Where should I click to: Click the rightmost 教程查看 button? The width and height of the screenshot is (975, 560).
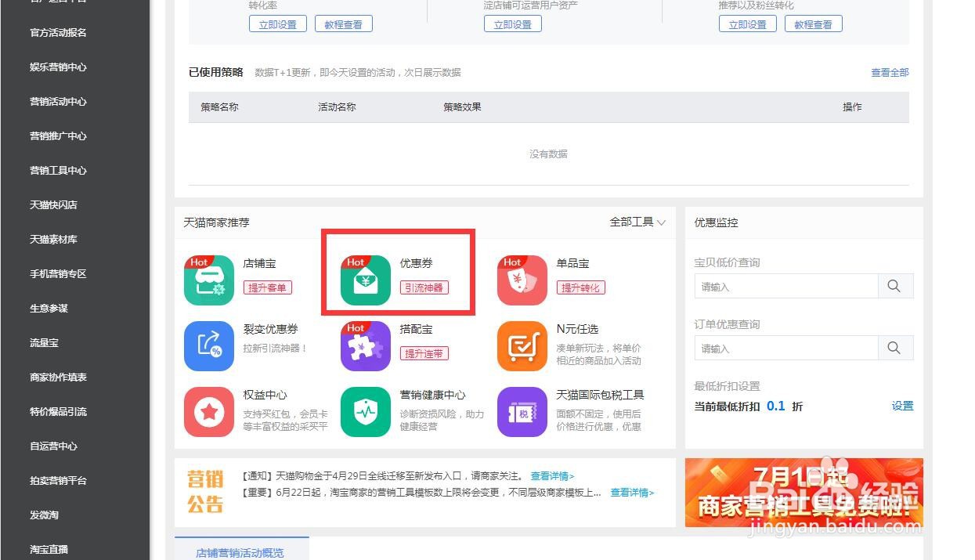pyautogui.click(x=814, y=24)
